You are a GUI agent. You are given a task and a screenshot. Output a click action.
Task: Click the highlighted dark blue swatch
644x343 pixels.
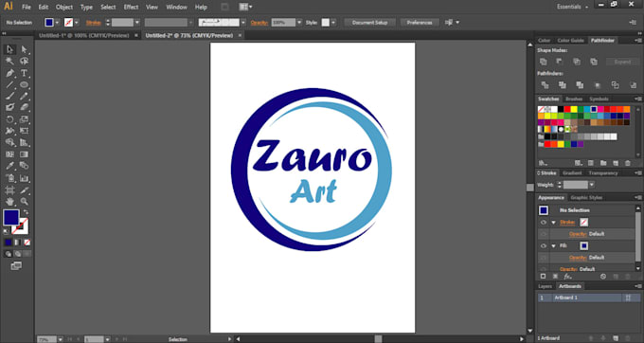tap(594, 109)
